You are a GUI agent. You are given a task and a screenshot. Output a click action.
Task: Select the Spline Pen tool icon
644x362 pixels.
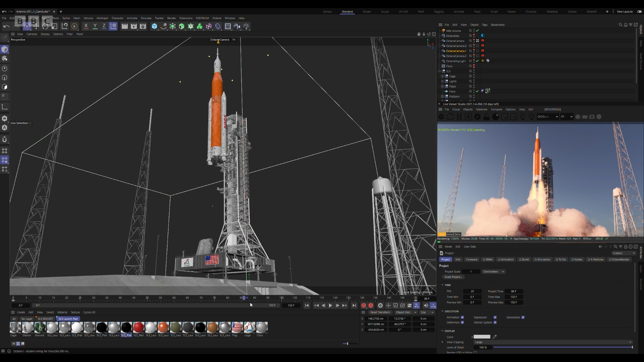[x=163, y=26]
